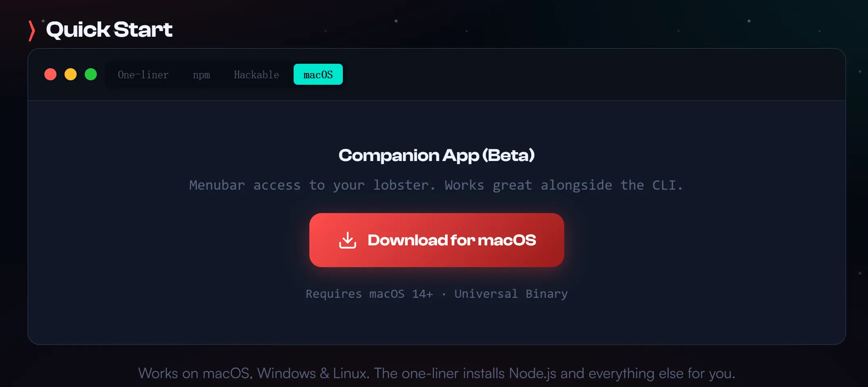This screenshot has height=387, width=868.
Task: Click the yellow traffic light dot
Action: coord(71,74)
